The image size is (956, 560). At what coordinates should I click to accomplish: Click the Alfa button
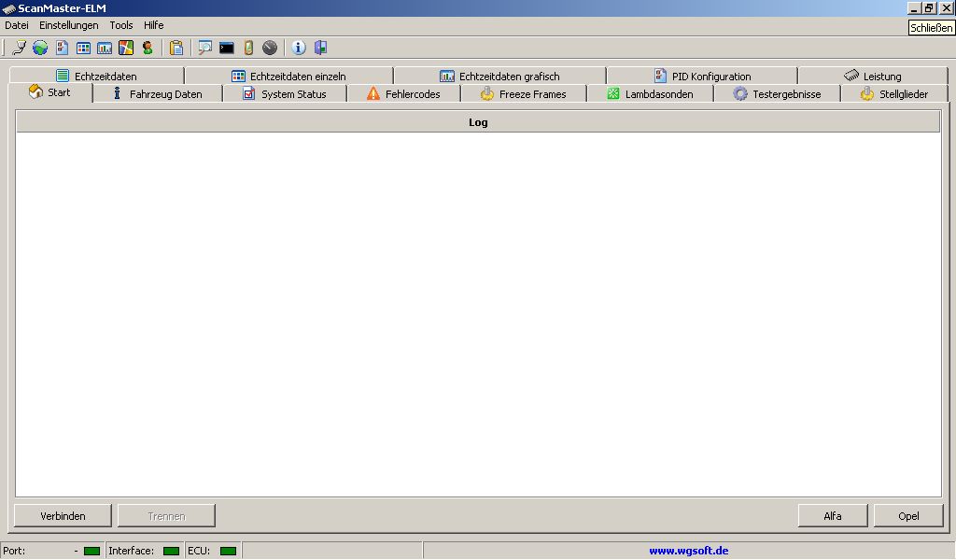(x=833, y=516)
